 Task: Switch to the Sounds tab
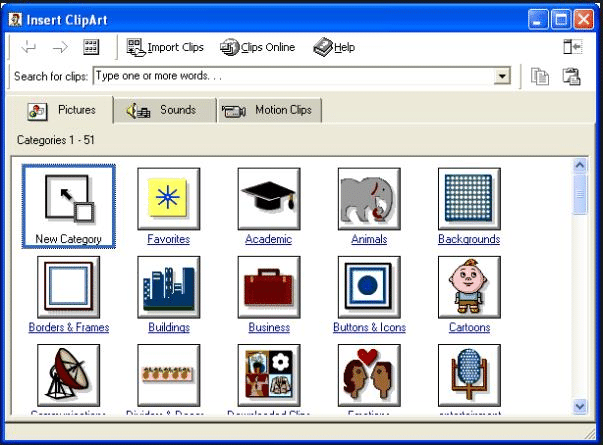click(x=165, y=110)
